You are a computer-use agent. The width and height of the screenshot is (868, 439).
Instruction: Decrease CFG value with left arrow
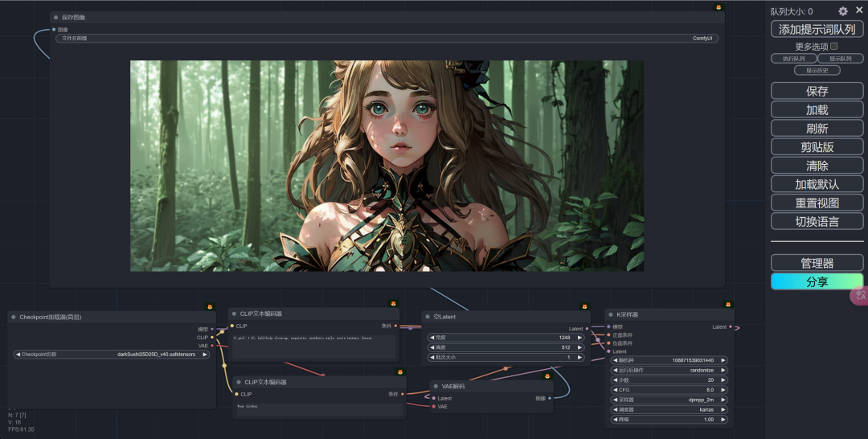[615, 390]
